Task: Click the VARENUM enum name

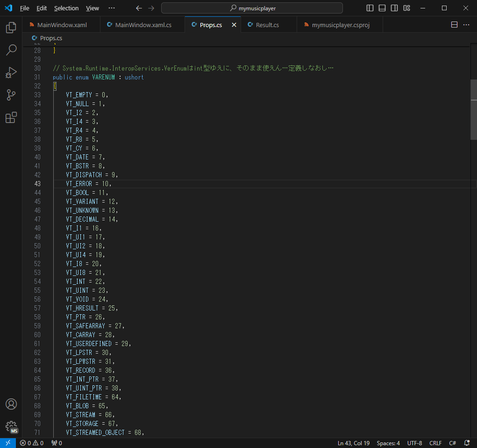Action: 103,77
